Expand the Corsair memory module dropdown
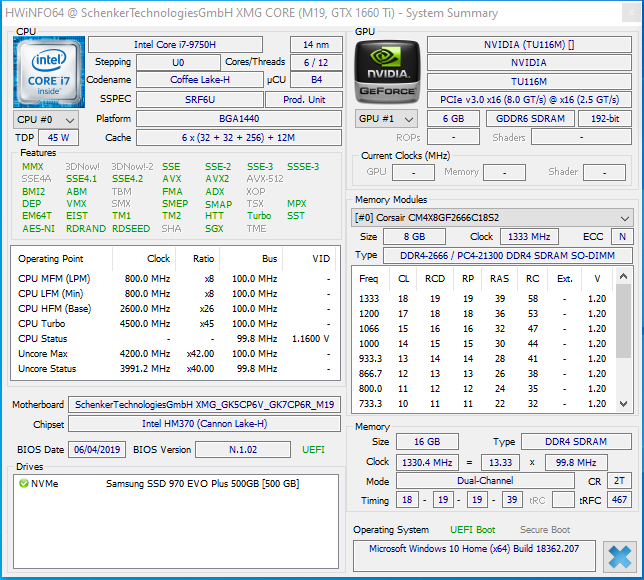 [492, 217]
